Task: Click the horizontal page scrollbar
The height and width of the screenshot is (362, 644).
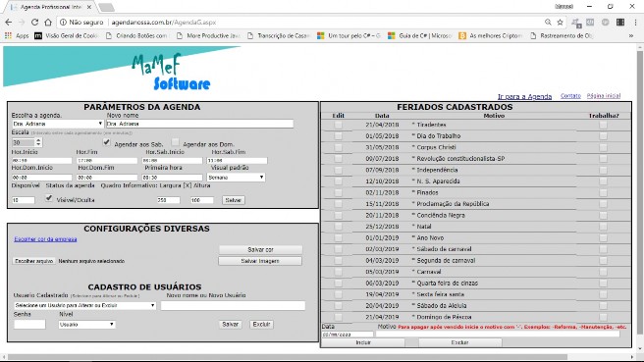Action: [x=288, y=357]
